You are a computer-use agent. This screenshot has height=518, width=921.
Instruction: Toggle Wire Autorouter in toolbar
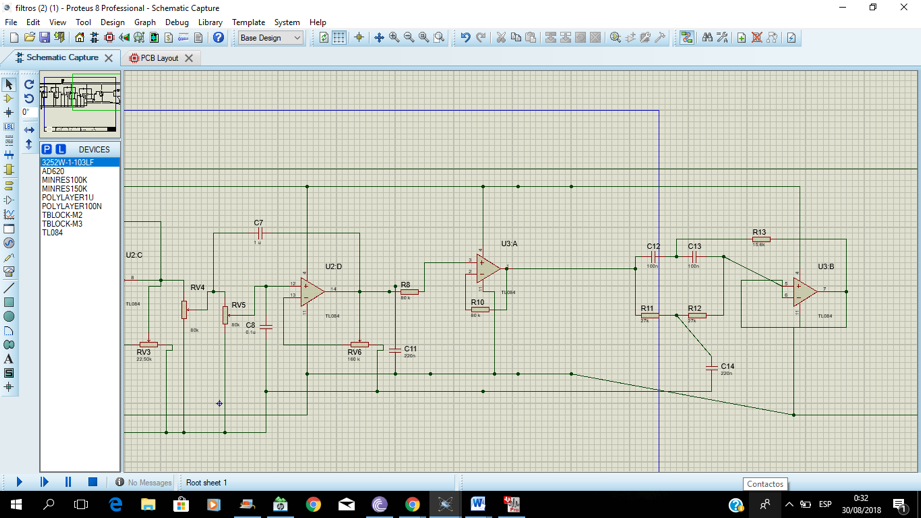687,38
